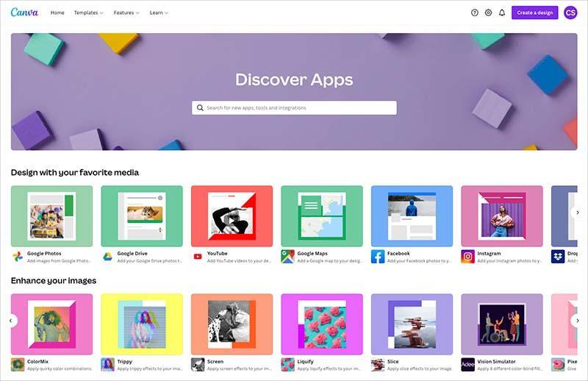Click the Google Drive title link

click(x=132, y=253)
